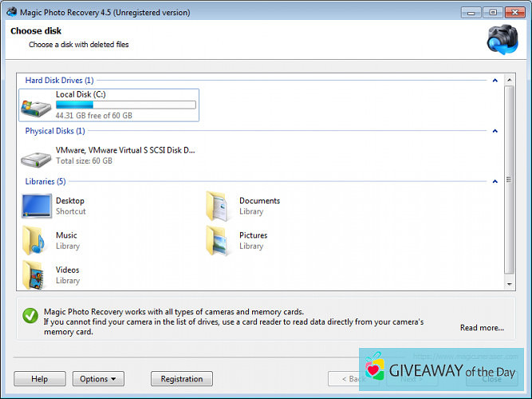Select the Local Disk (C:) drive icon
532x399 pixels.
pyautogui.click(x=37, y=106)
